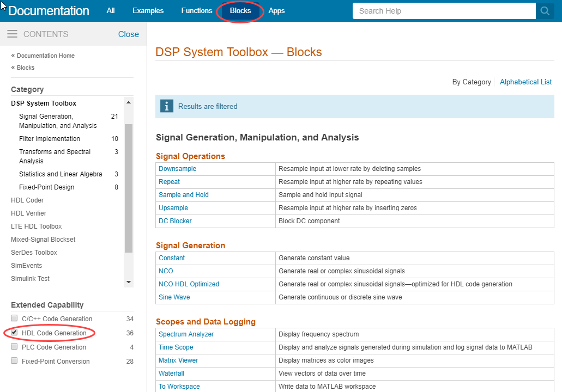This screenshot has width=562, height=392.
Task: Open the Upsample block page
Action: pyautogui.click(x=173, y=208)
